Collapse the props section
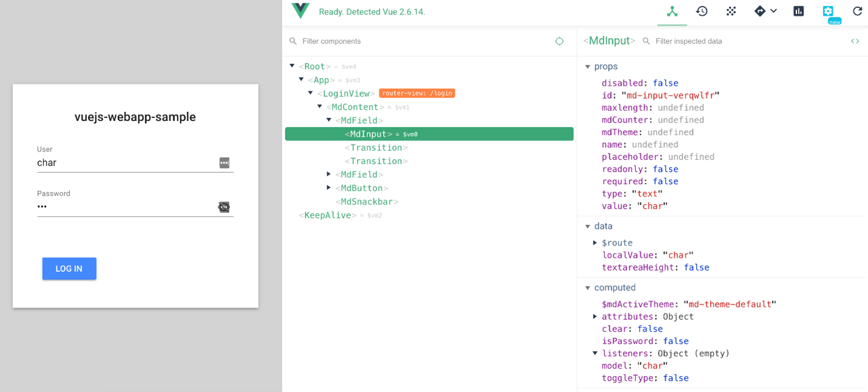The width and height of the screenshot is (868, 392). point(588,67)
